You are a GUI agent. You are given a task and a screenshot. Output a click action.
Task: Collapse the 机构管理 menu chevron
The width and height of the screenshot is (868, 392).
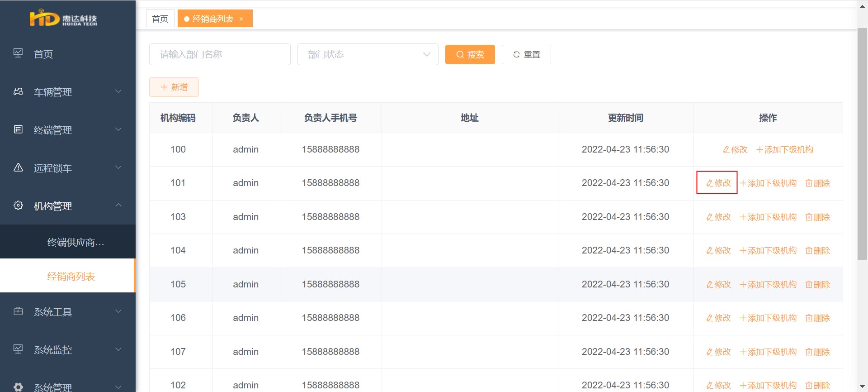(118, 205)
